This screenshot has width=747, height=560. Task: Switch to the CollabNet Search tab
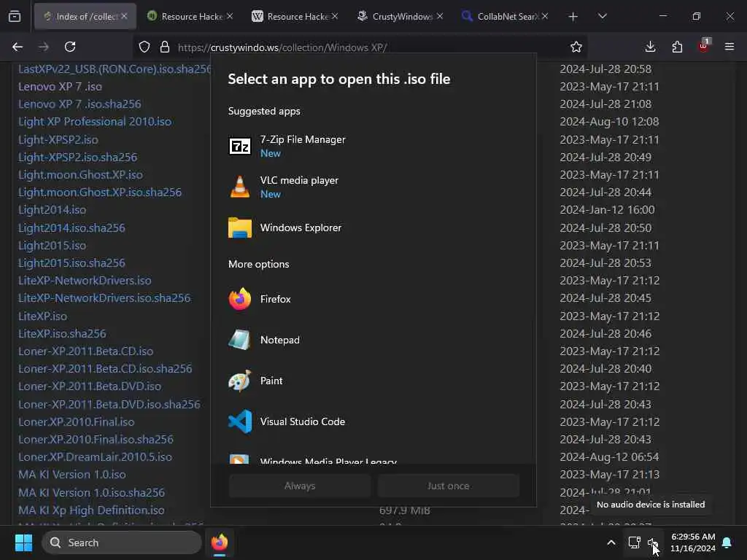(504, 17)
